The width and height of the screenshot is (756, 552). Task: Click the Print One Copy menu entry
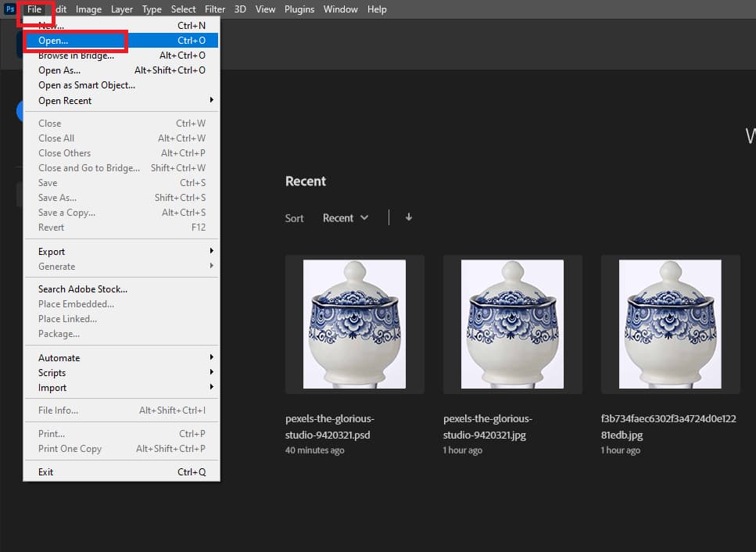click(121, 448)
